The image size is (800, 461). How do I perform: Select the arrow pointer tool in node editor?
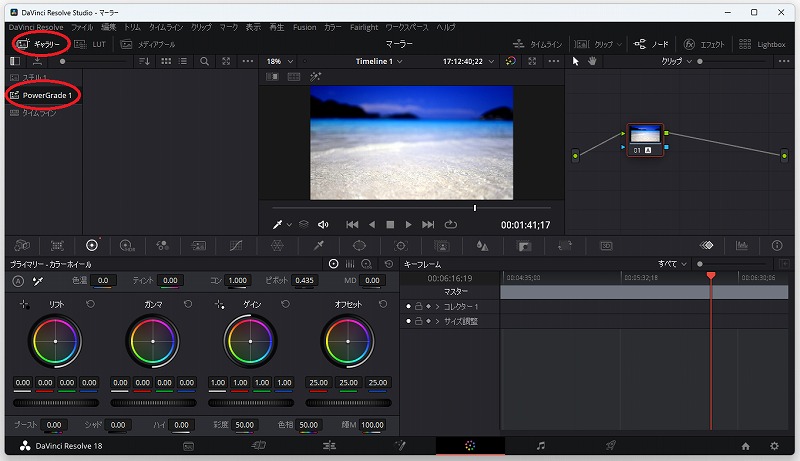point(576,61)
